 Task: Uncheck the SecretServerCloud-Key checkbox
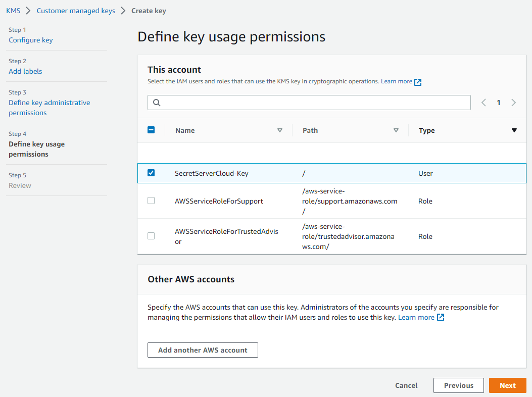coord(151,173)
